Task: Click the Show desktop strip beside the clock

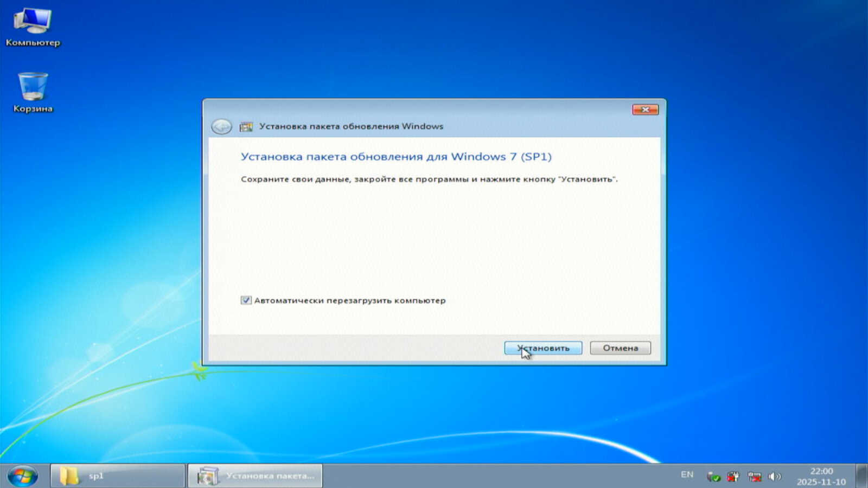Action: point(861,476)
